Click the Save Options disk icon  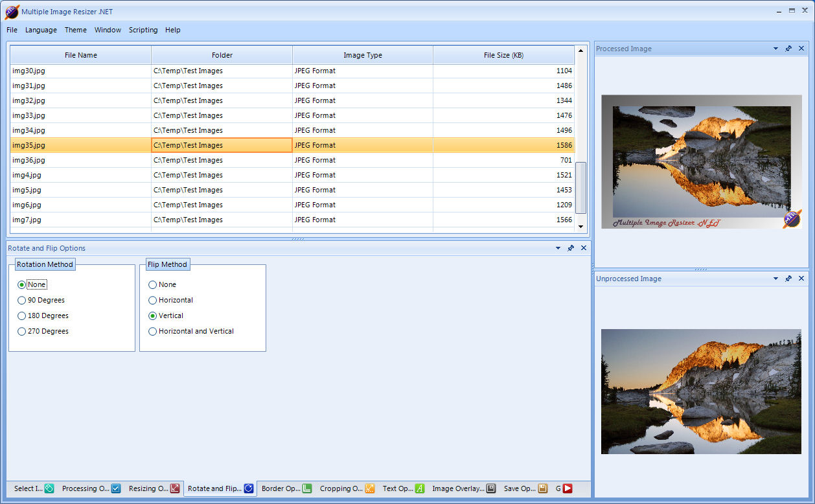pos(543,488)
